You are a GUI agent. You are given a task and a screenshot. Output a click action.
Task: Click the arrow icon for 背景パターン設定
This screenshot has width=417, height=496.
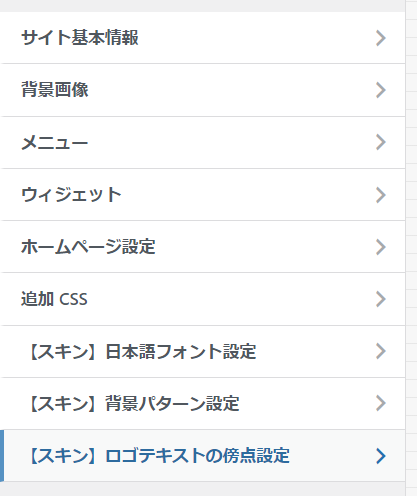[381, 403]
